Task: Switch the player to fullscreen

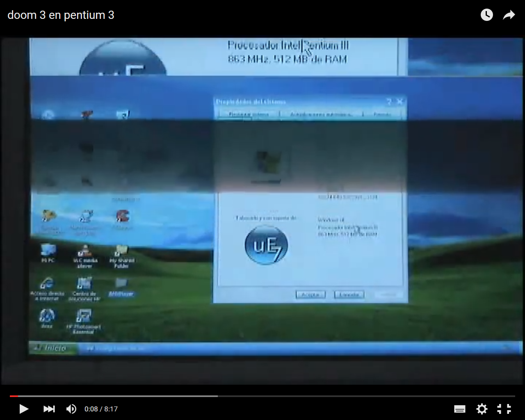Action: [x=504, y=409]
